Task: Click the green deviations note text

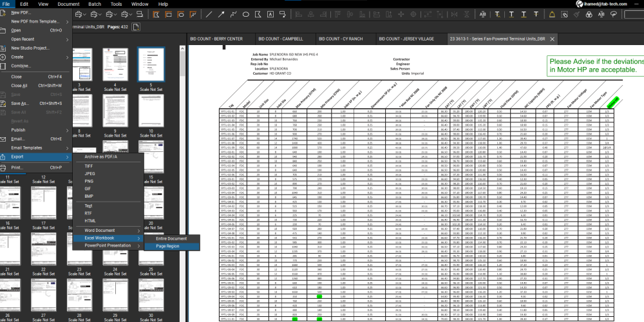Action: 597,66
